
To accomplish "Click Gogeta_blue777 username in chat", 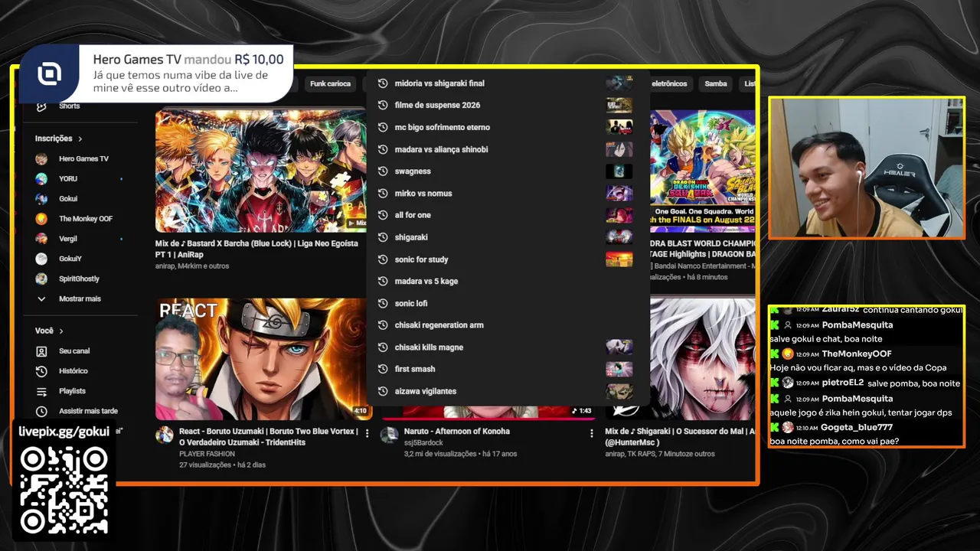I will tap(857, 427).
